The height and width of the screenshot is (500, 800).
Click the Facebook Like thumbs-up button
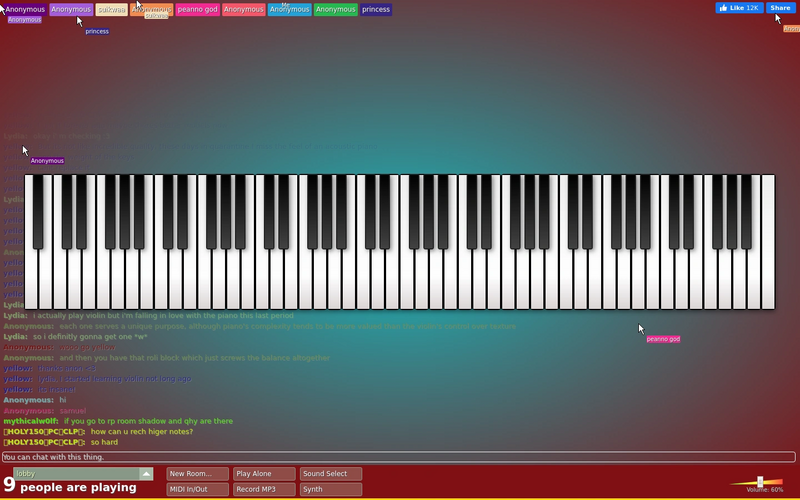739,8
